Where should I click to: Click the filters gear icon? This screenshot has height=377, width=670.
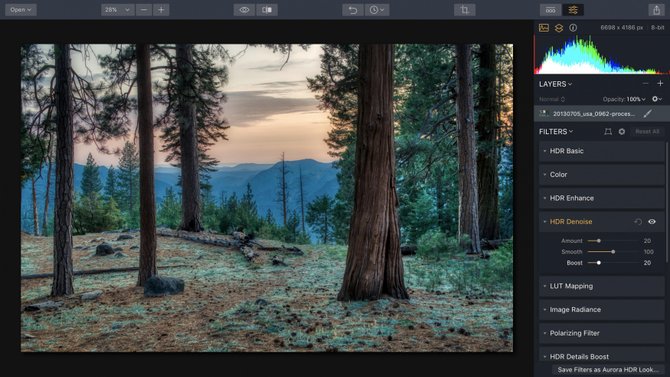tap(622, 132)
